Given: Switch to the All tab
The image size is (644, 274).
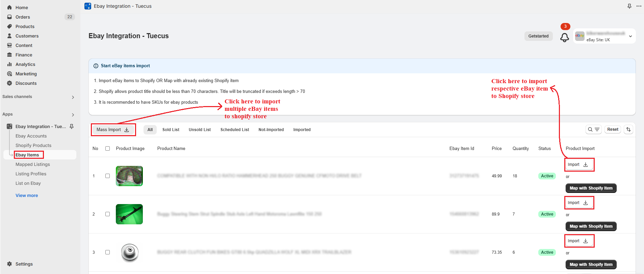Looking at the screenshot, I should pyautogui.click(x=150, y=130).
